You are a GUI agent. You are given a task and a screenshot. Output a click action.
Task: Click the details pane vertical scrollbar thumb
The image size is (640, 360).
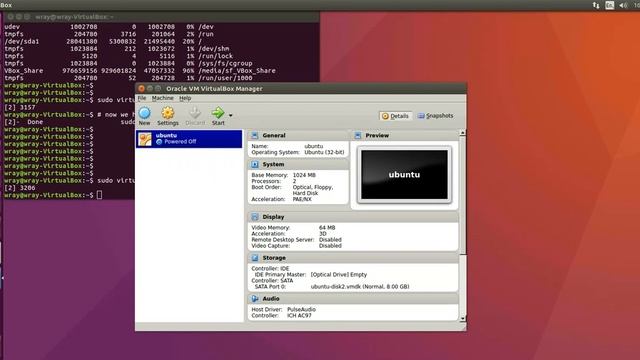pos(462,195)
